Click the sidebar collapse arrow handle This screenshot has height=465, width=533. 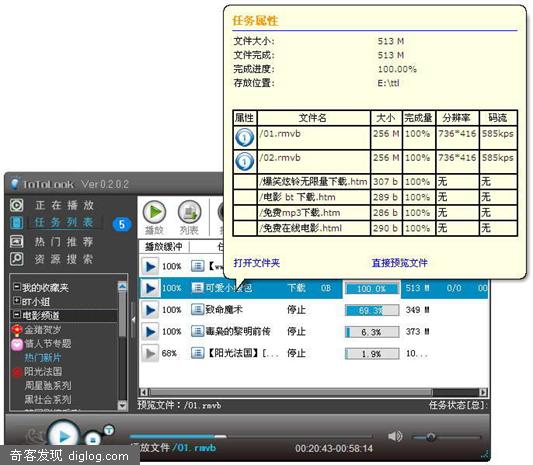click(x=133, y=320)
